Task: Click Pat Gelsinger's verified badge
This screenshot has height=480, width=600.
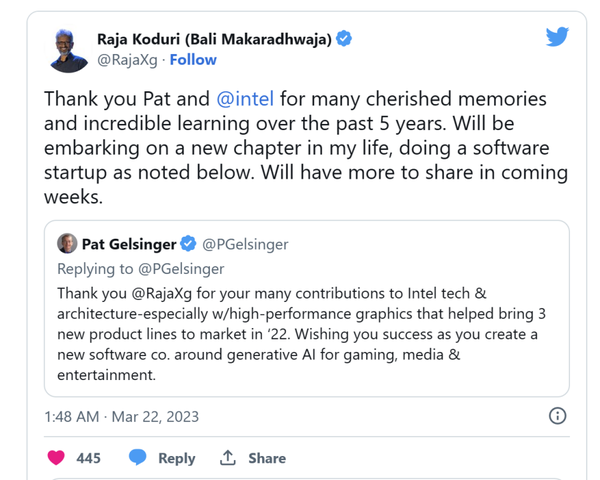Action: tap(187, 243)
